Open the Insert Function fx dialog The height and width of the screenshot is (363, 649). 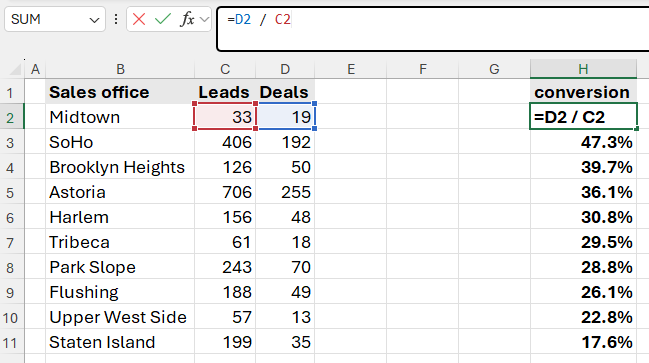[187, 19]
